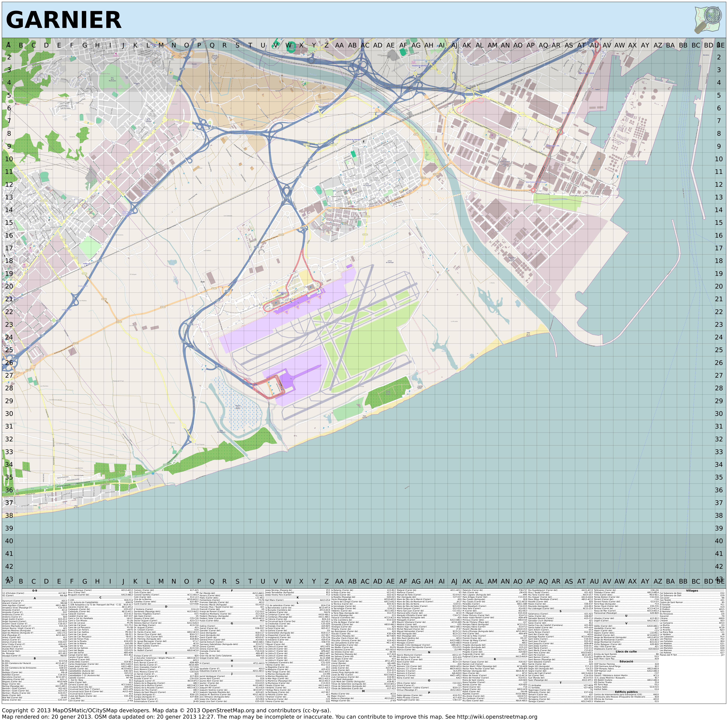
Task: Click the GARNIER map title
Action: coord(64,20)
